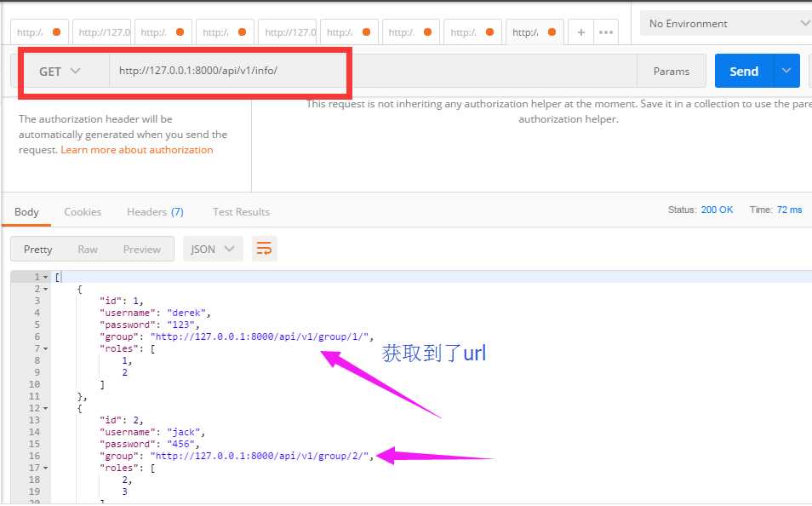812x506 pixels.
Task: Click the 72 ms time value
Action: 789,210
